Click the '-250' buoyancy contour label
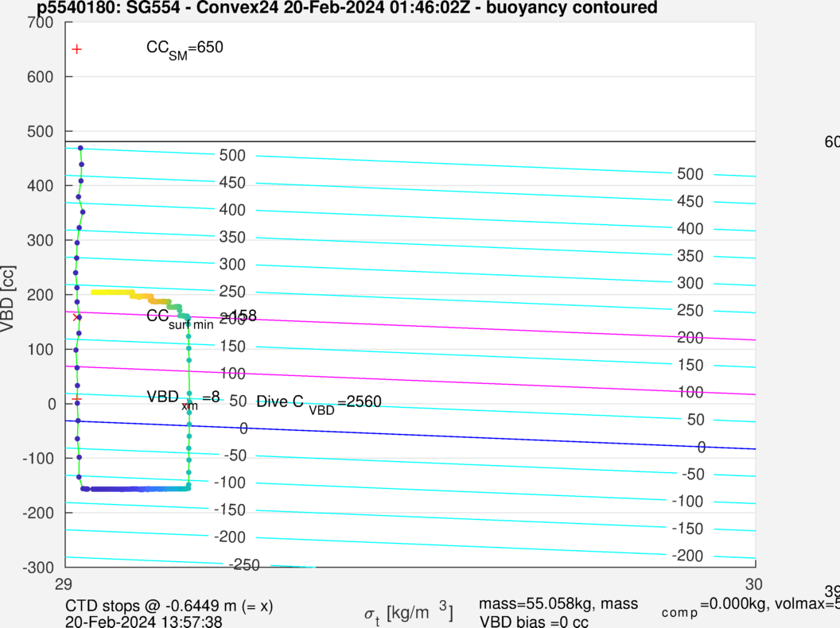Image resolution: width=840 pixels, height=628 pixels. tap(244, 565)
